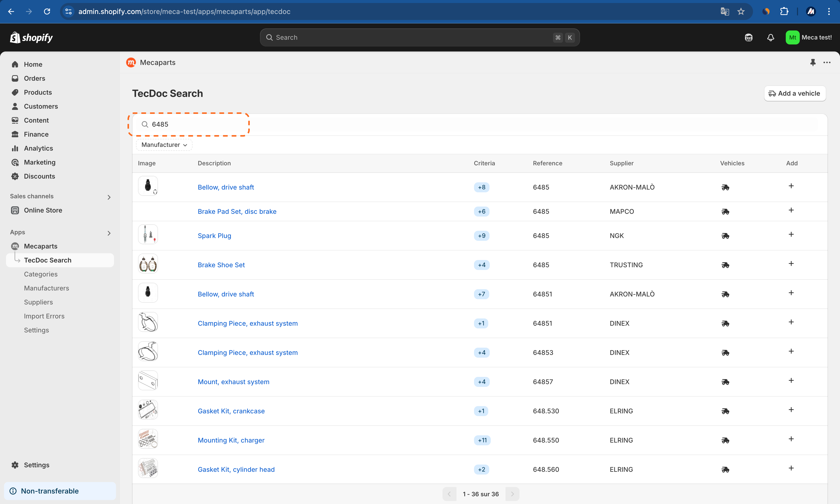This screenshot has height=504, width=840.
Task: Add the 6485 AKRON-MALÒ Bellow with plus icon
Action: point(791,186)
